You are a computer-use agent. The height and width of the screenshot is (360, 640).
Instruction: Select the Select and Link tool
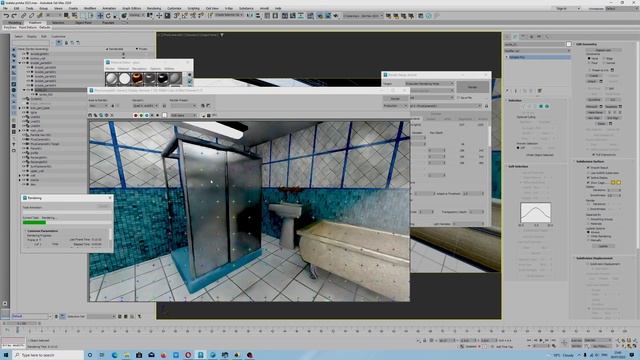coord(23,16)
